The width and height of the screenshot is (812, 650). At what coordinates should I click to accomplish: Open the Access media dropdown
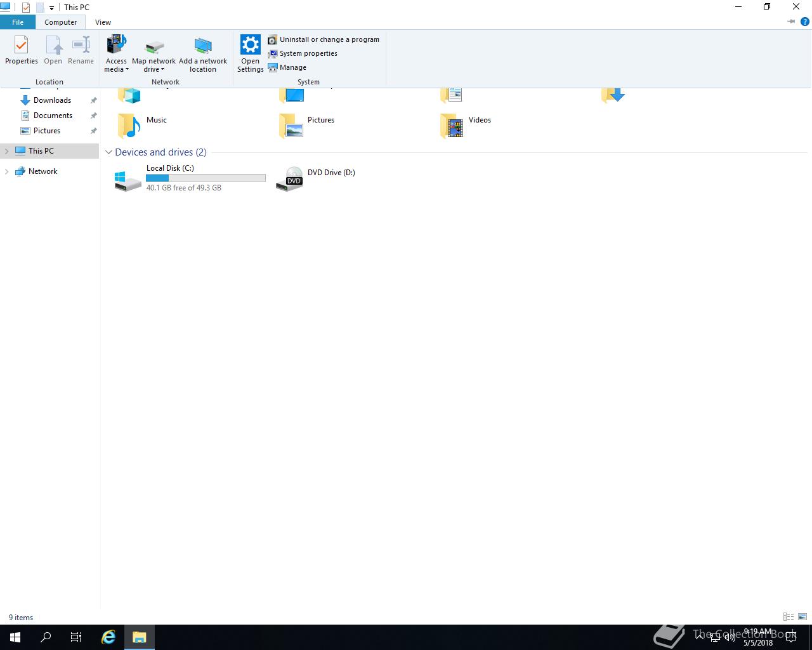click(116, 54)
